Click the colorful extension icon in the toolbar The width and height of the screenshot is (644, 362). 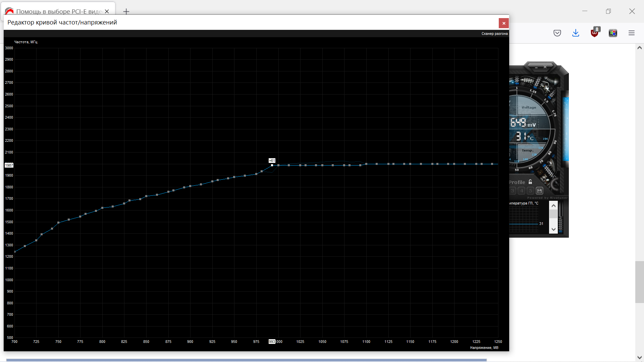point(613,33)
